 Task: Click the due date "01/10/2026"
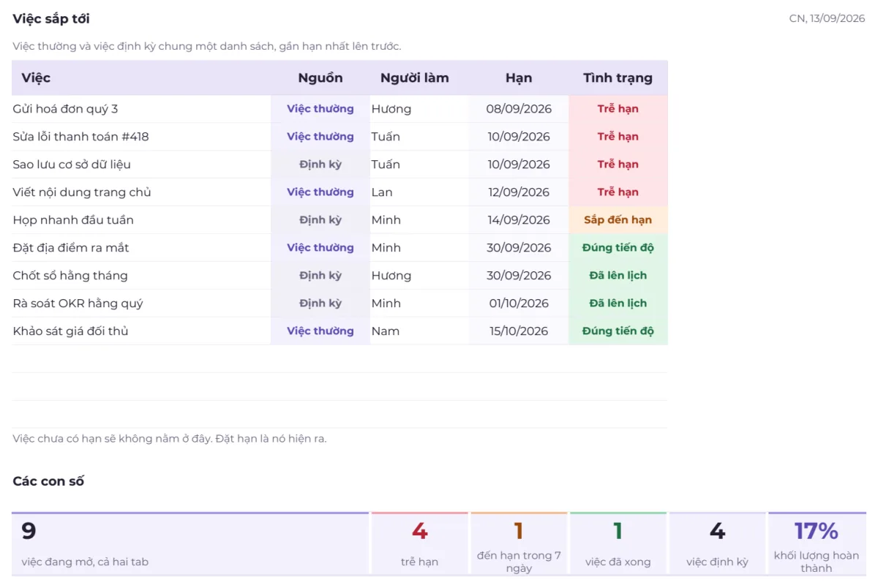(x=519, y=304)
